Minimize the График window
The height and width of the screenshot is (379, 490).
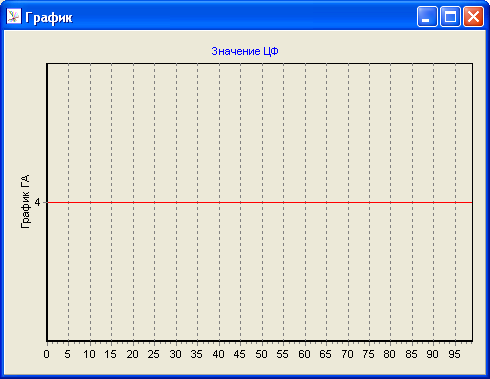tap(427, 16)
